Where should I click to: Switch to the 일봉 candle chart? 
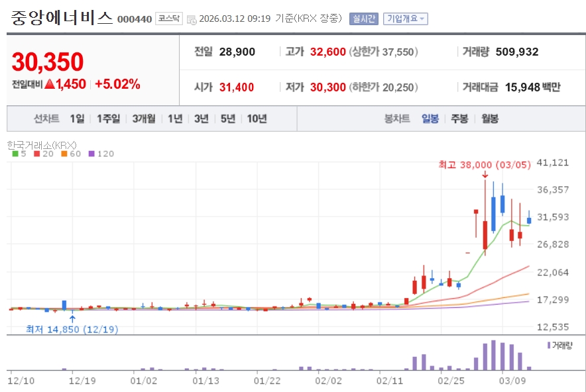point(430,119)
